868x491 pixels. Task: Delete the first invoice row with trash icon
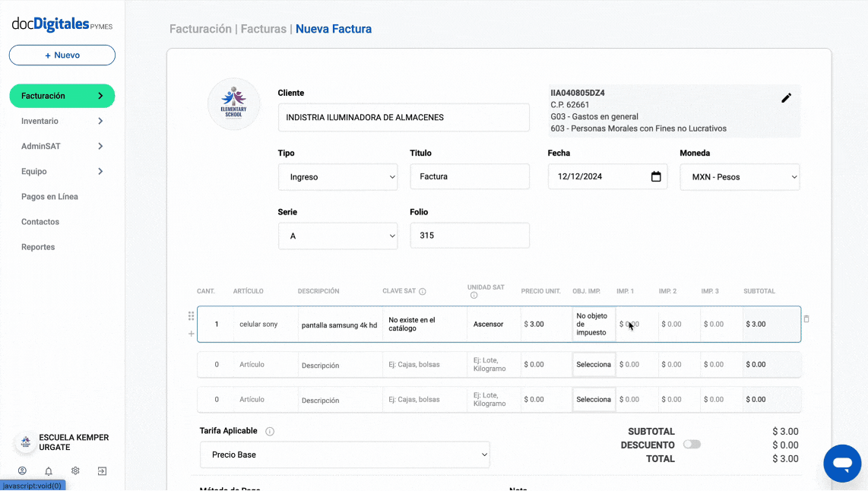[806, 319]
